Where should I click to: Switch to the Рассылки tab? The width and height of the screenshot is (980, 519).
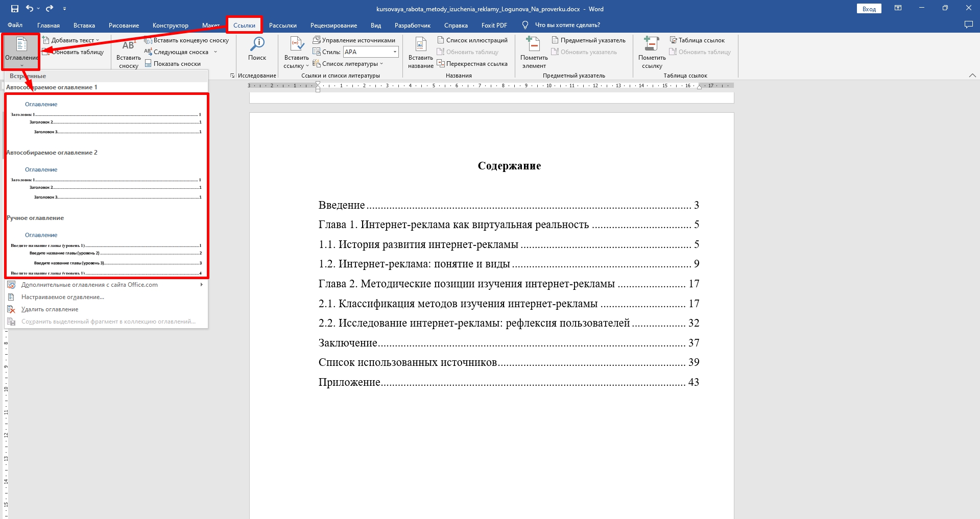(x=283, y=25)
